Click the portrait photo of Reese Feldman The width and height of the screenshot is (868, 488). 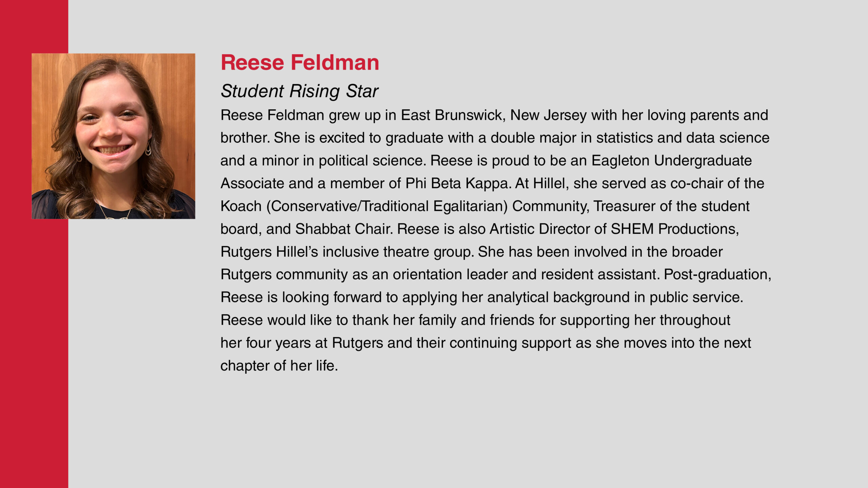coord(113,136)
